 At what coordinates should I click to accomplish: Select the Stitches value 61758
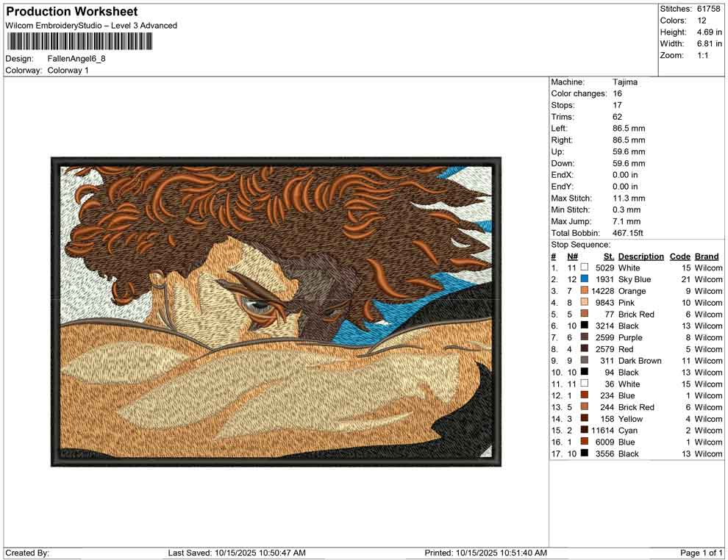(709, 9)
